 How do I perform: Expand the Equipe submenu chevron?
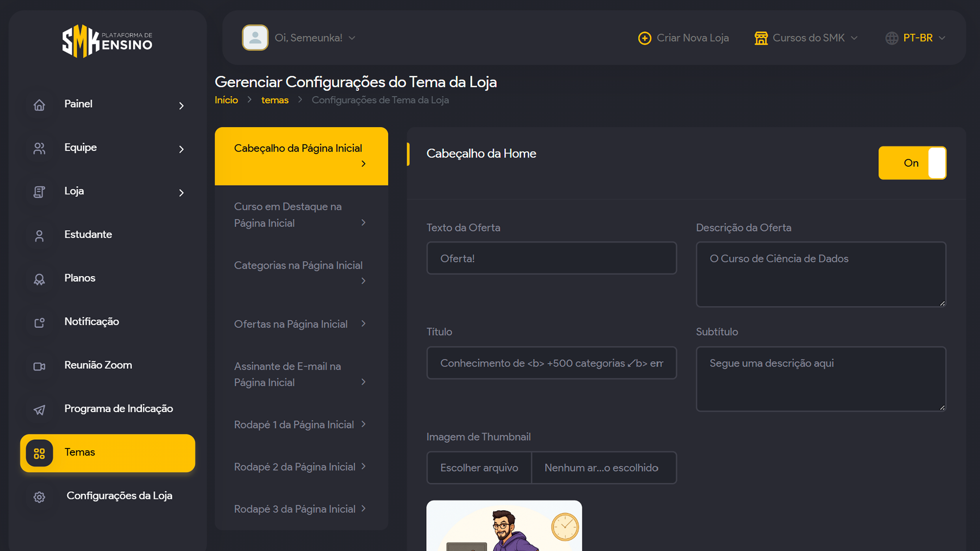click(181, 149)
